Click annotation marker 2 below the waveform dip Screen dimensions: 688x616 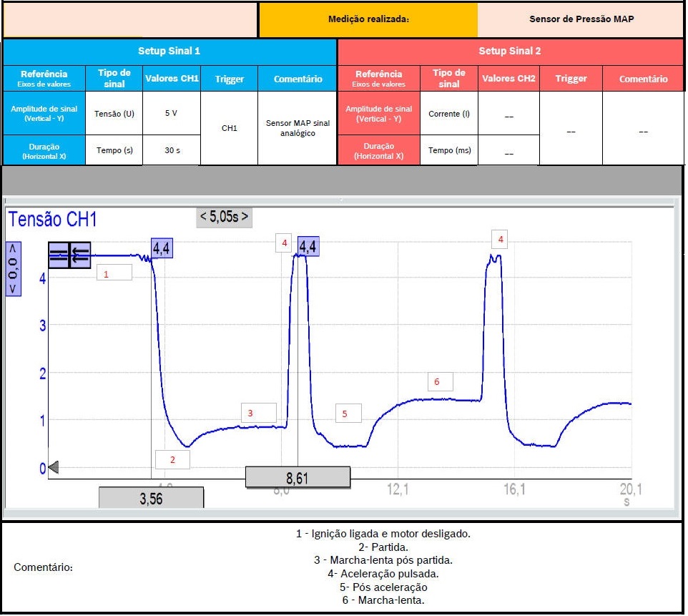(172, 459)
